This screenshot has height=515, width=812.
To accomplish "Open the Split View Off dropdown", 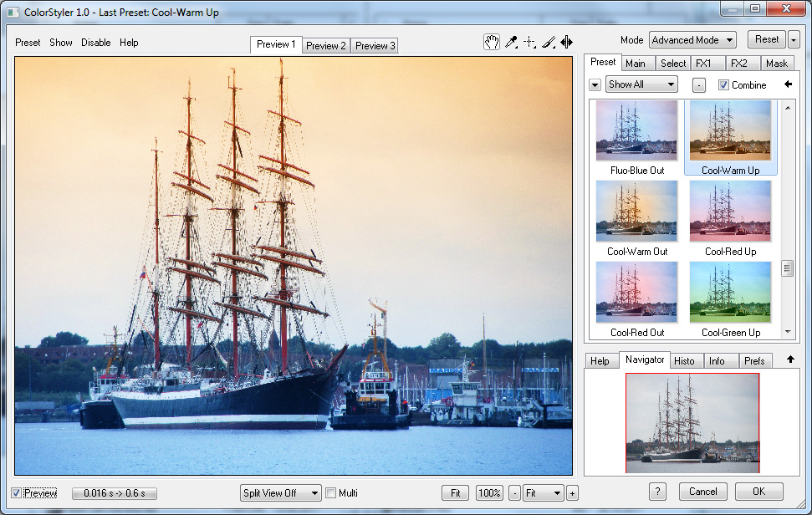I will coord(280,493).
